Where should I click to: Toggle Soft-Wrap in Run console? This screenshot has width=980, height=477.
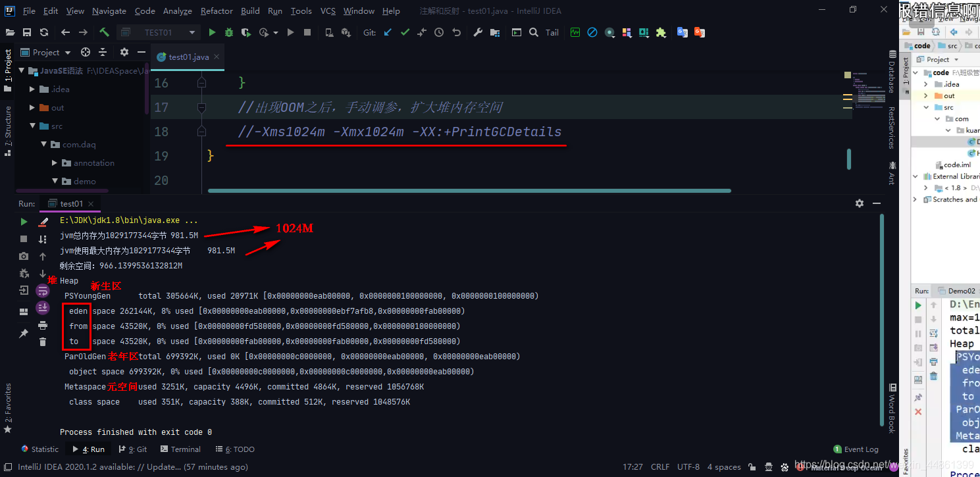(x=43, y=290)
